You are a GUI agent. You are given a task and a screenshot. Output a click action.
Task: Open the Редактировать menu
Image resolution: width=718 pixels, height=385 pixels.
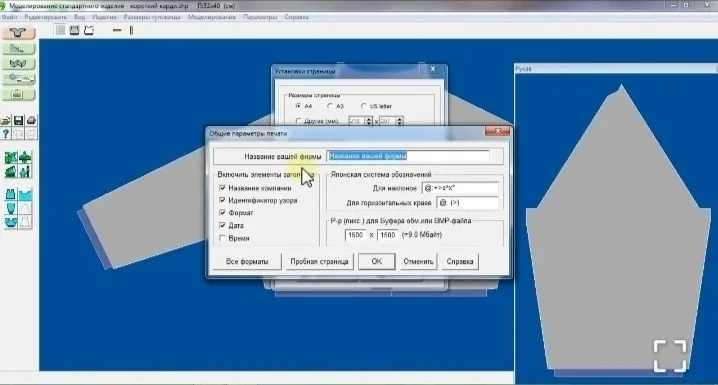click(46, 17)
